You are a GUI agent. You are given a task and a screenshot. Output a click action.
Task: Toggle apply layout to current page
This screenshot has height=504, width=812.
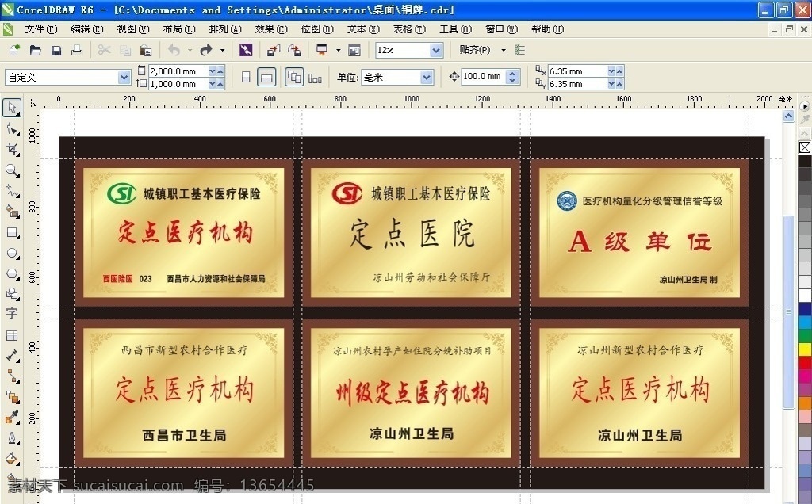coord(315,78)
